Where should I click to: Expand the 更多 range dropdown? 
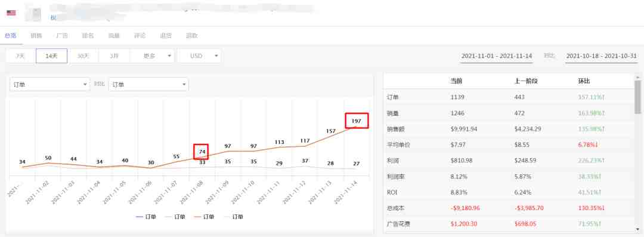click(x=153, y=56)
